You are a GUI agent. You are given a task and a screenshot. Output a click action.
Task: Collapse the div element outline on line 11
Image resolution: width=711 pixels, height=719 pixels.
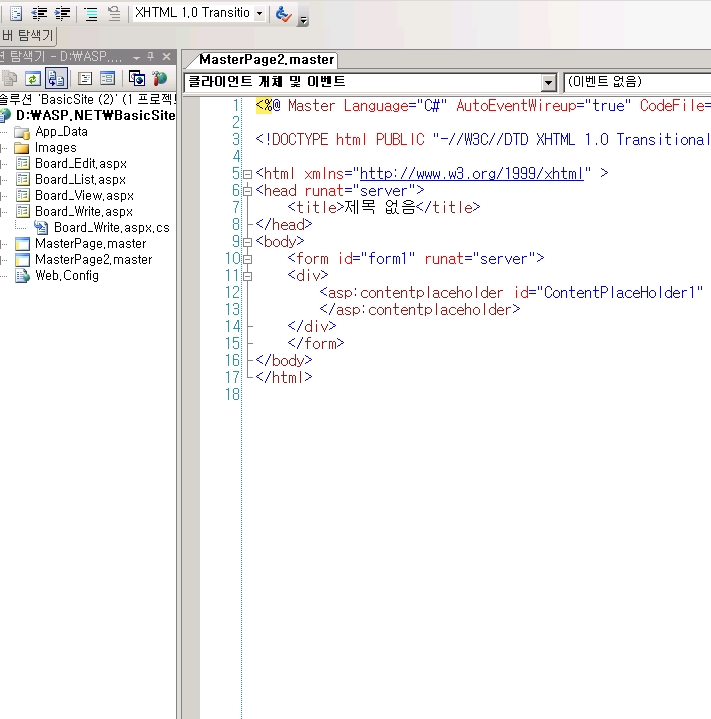[248, 276]
